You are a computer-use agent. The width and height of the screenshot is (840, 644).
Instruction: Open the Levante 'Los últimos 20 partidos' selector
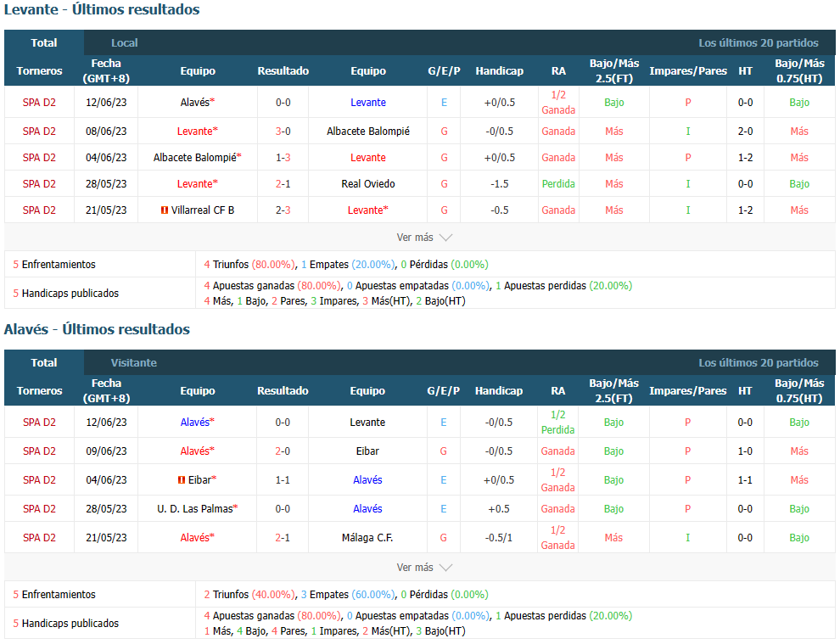[x=758, y=43]
